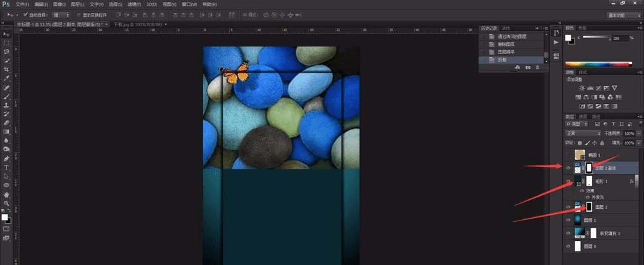Pick the Zoom tool in the toolbox
The height and width of the screenshot is (265, 644).
[6, 203]
